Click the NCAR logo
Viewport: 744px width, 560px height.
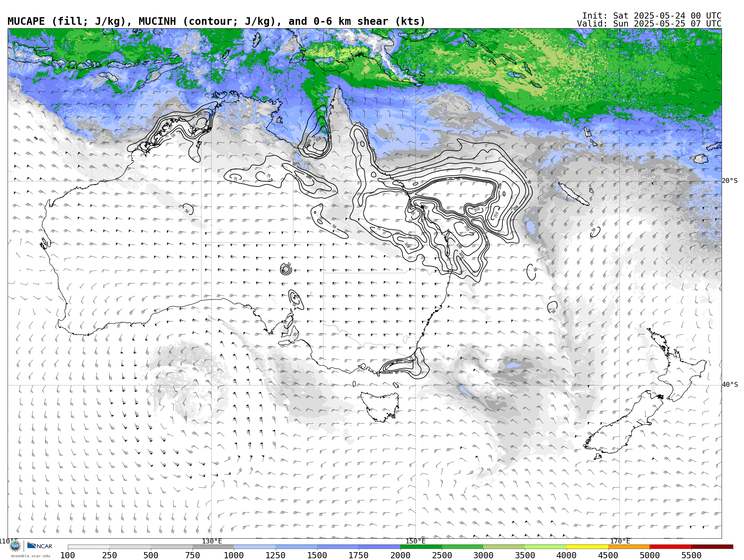coord(40,546)
